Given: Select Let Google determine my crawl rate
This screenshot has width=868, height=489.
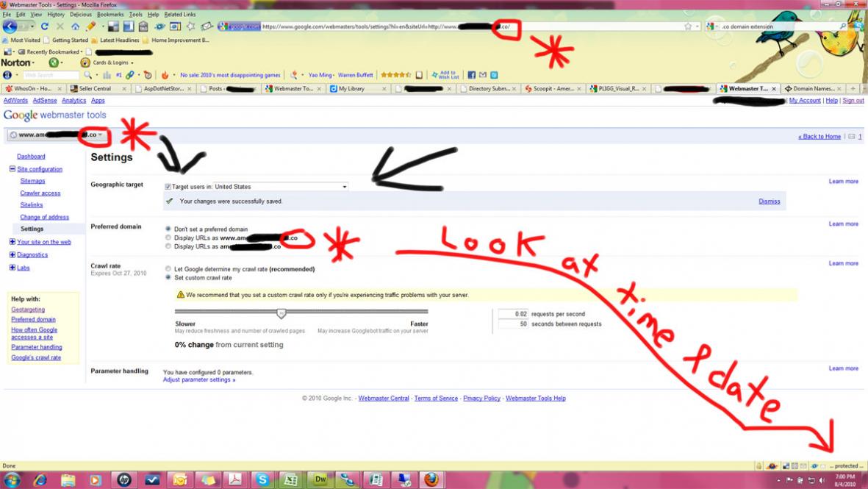Looking at the screenshot, I should [168, 268].
